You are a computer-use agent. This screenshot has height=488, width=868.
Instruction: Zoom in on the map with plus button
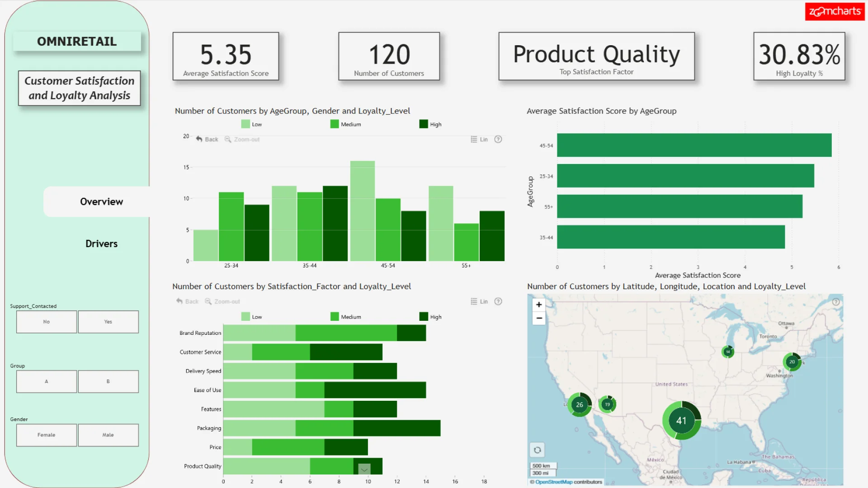[x=539, y=305]
